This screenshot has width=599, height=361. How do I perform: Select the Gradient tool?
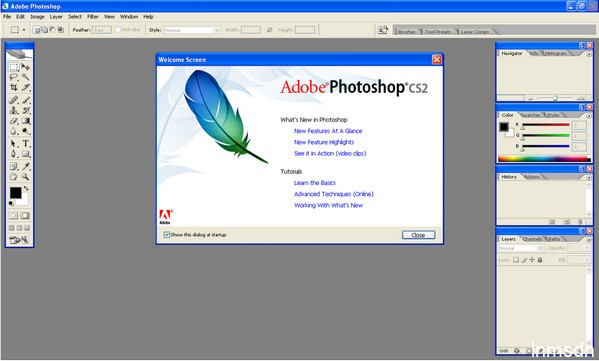click(x=25, y=121)
